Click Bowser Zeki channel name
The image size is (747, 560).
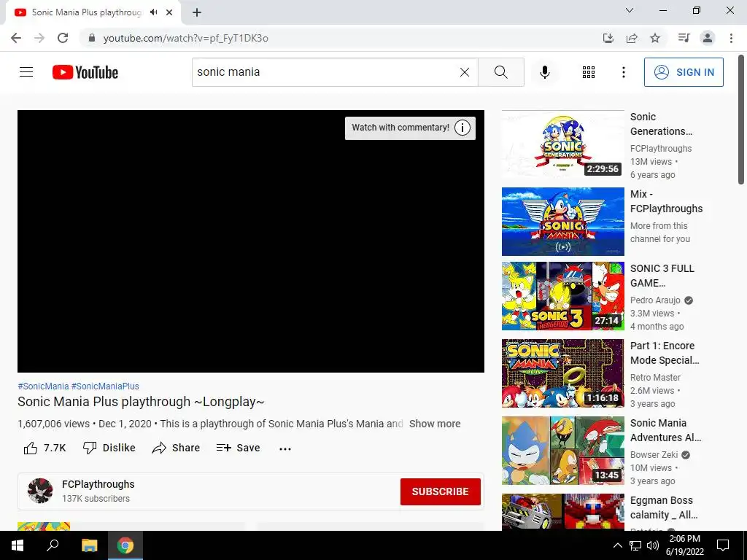coord(654,455)
